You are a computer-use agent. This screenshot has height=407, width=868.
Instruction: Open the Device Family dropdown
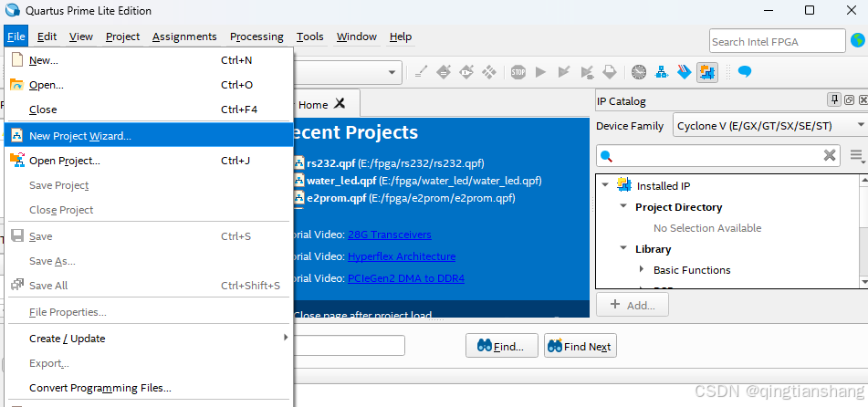pyautogui.click(x=770, y=126)
